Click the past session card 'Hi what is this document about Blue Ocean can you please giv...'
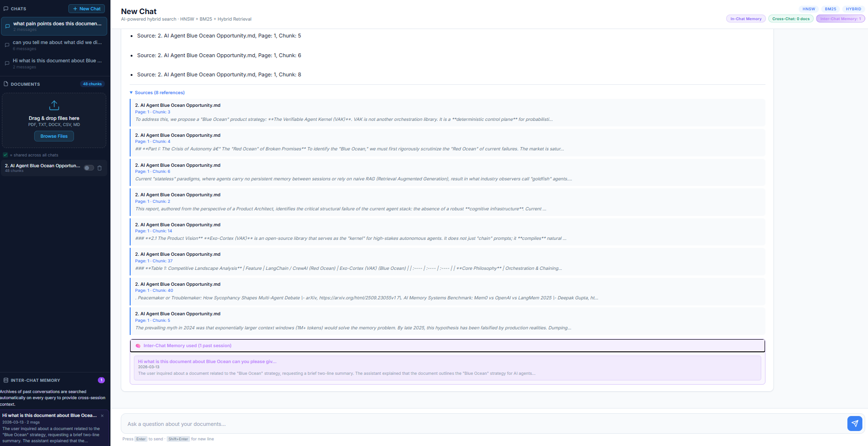Screen dimensions: 868x446 [x=448, y=368]
